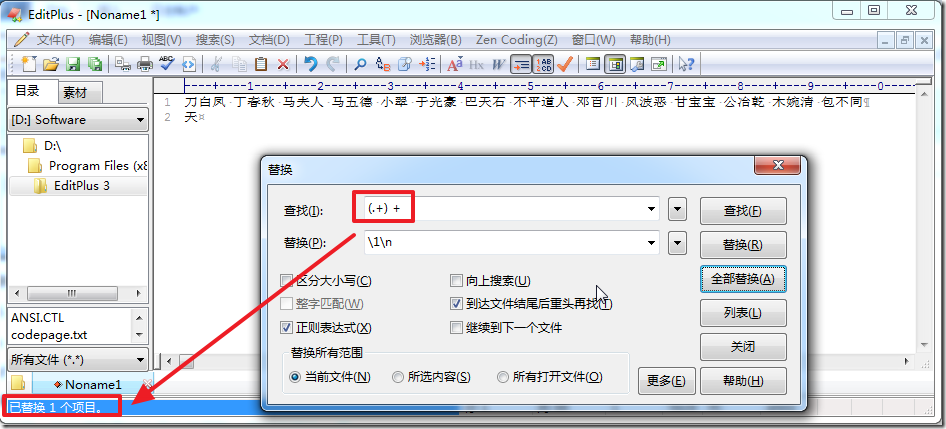Click the grayed 整字匹配 checkbox
Image resolution: width=946 pixels, height=429 pixels.
pos(287,304)
